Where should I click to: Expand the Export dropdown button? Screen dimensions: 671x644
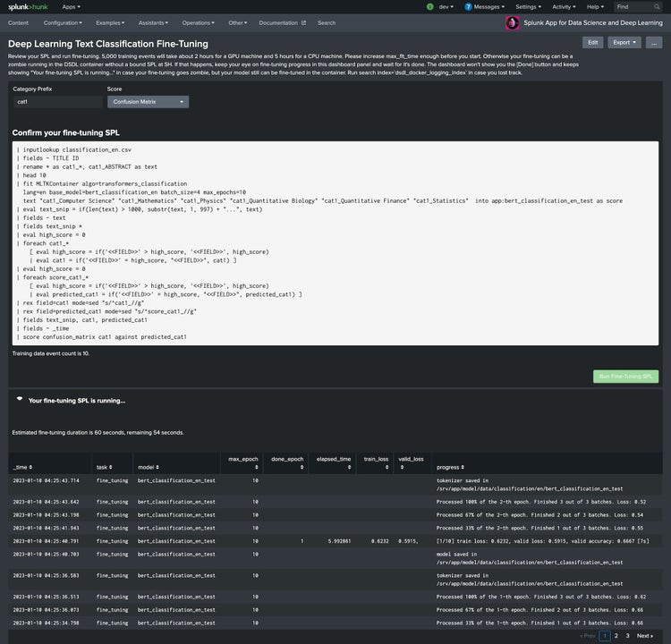pyautogui.click(x=624, y=42)
